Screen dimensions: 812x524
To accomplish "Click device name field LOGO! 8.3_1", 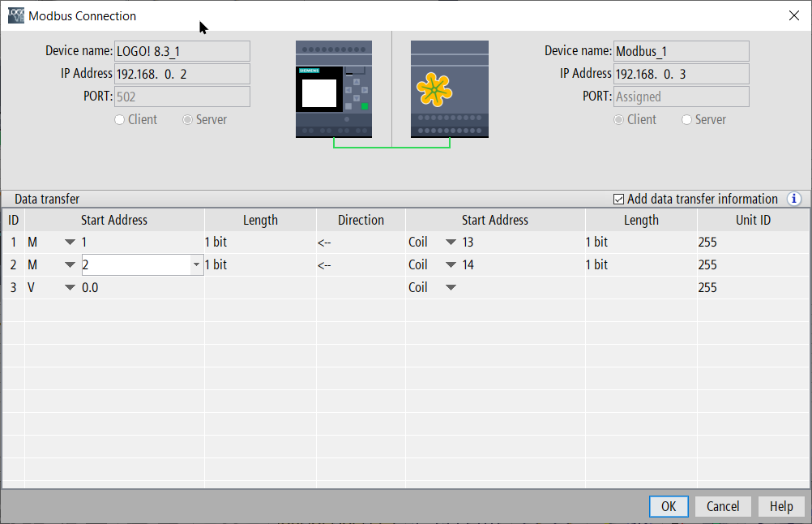I will 182,51.
